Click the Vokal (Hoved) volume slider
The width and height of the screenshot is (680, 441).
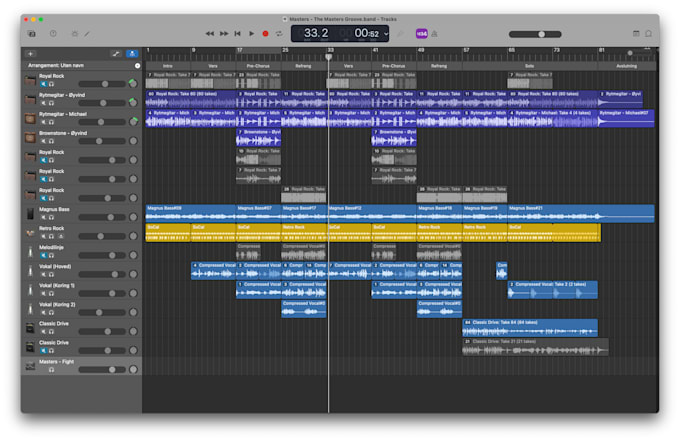coord(102,274)
